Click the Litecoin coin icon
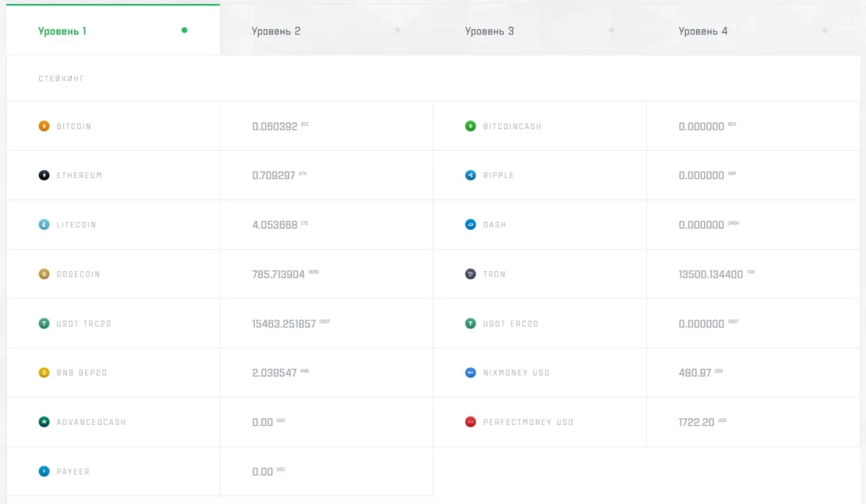The height and width of the screenshot is (504, 866). 44,225
